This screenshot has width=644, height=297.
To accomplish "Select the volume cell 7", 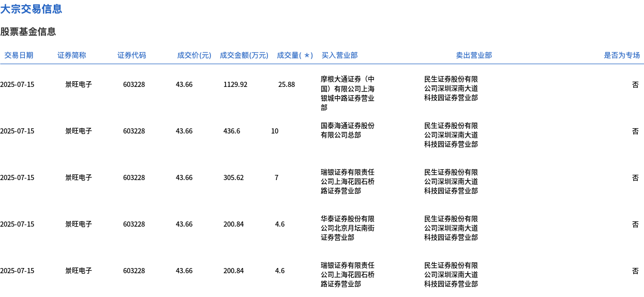I will (276, 177).
